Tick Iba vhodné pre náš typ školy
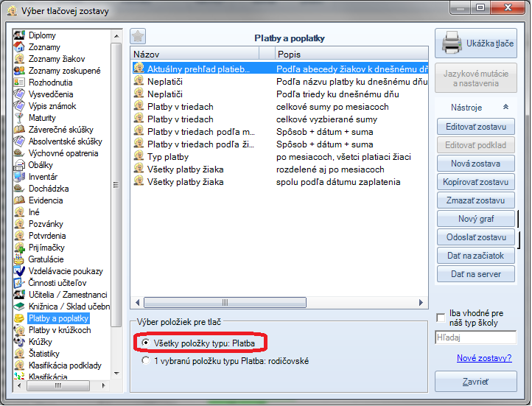The image size is (532, 406). pos(441,318)
